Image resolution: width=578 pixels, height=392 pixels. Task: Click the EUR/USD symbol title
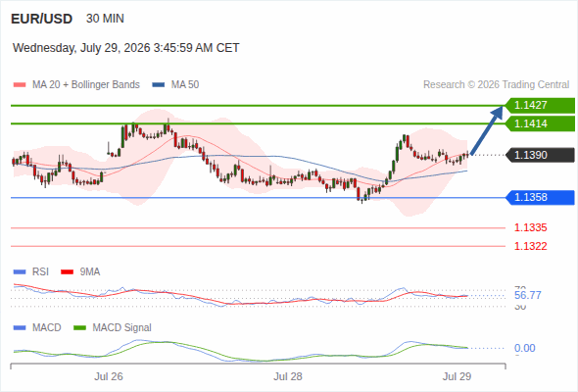(x=42, y=19)
